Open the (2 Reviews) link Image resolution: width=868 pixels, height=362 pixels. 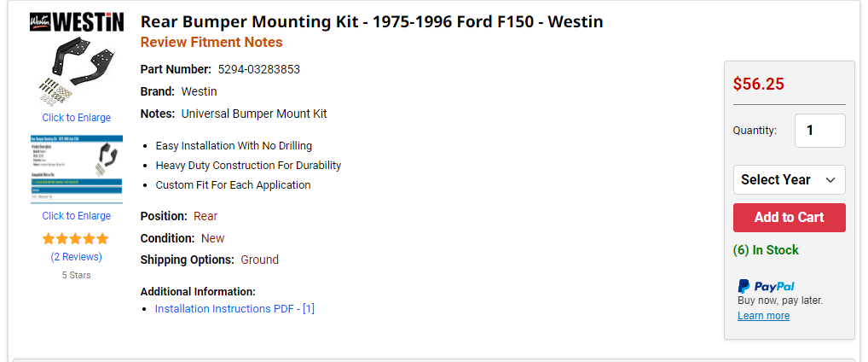pyautogui.click(x=77, y=257)
